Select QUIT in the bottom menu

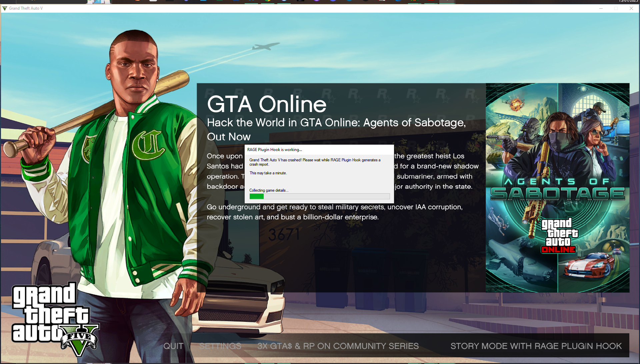(173, 346)
